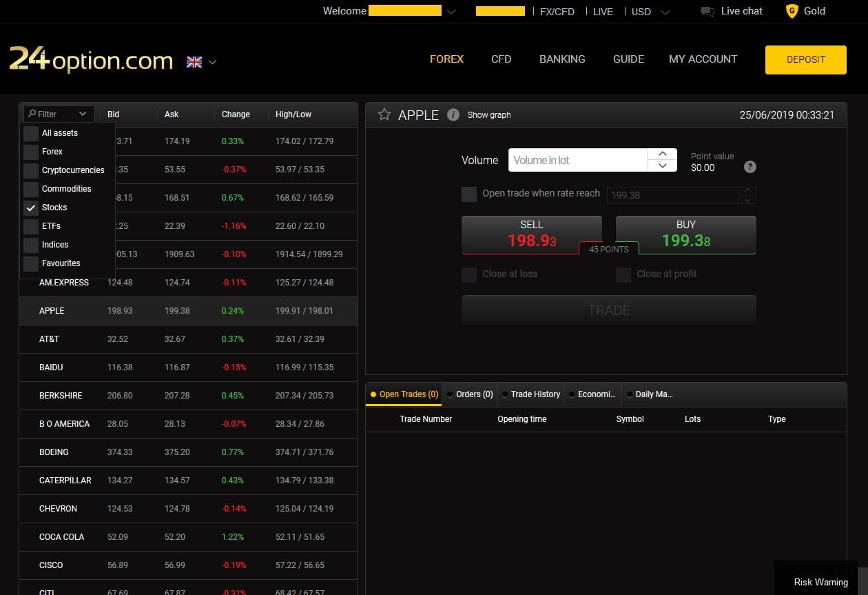Expand the USD currency dropdown
The width and height of the screenshot is (868, 595).
(665, 12)
